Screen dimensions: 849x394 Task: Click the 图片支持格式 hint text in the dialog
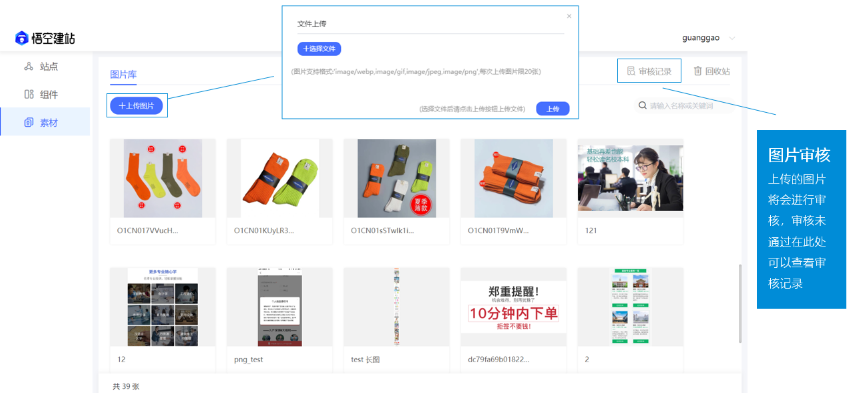coord(417,71)
